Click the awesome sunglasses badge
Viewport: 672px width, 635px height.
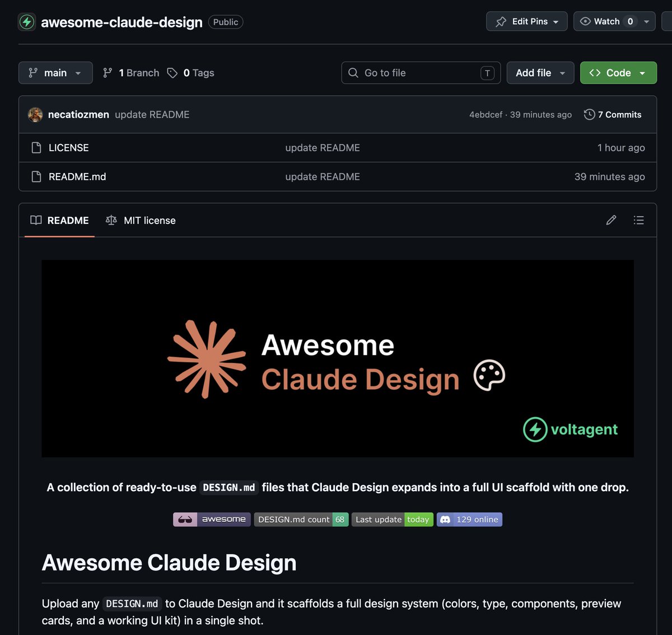click(212, 520)
